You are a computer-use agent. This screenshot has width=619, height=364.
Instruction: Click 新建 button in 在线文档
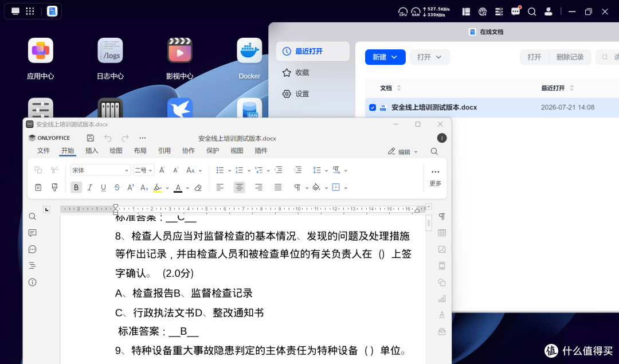385,57
